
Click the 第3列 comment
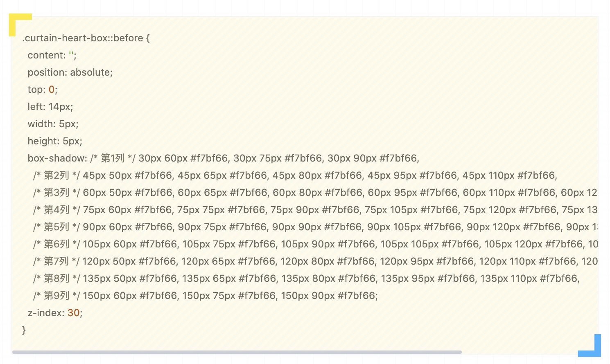(56, 193)
